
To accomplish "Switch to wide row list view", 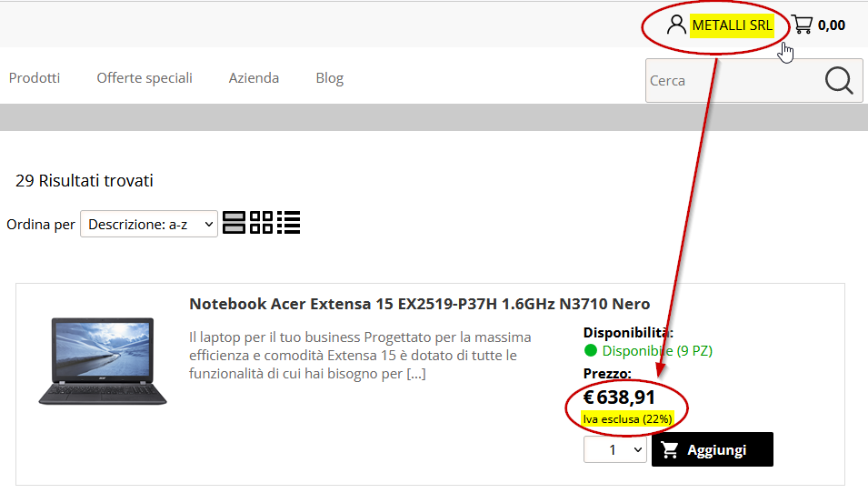I will [x=234, y=223].
